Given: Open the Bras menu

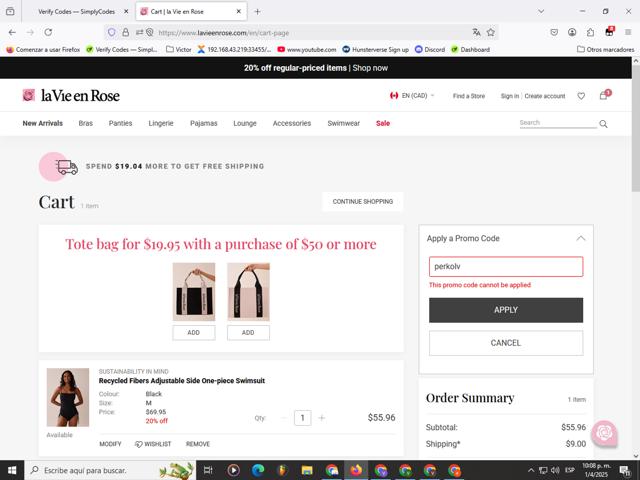Looking at the screenshot, I should coord(86,123).
